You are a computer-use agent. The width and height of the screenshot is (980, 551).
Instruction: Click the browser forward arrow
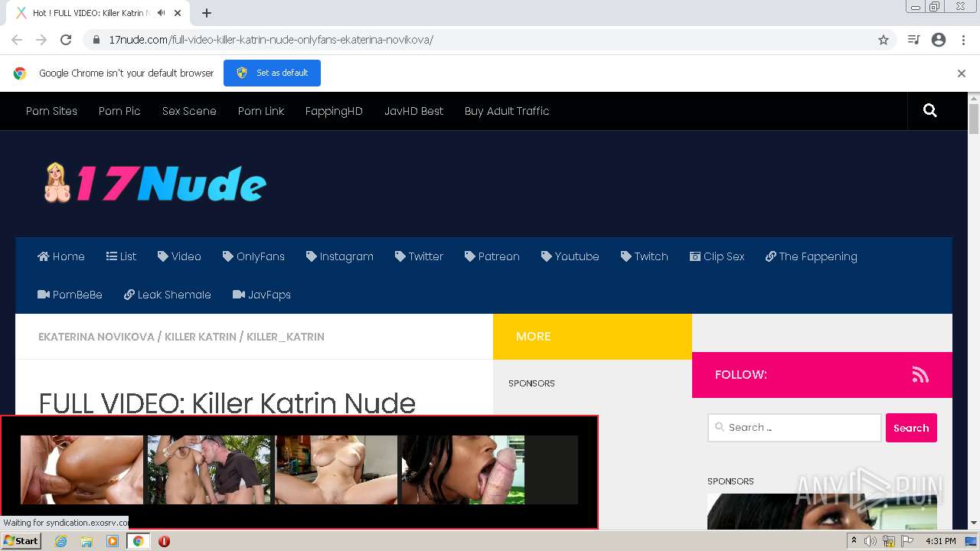pyautogui.click(x=41, y=40)
